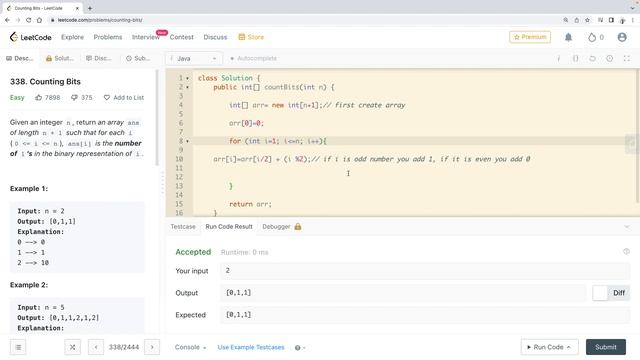Viewport: 640px width, 360px height.
Task: Open Contest in navigation
Action: click(x=182, y=37)
